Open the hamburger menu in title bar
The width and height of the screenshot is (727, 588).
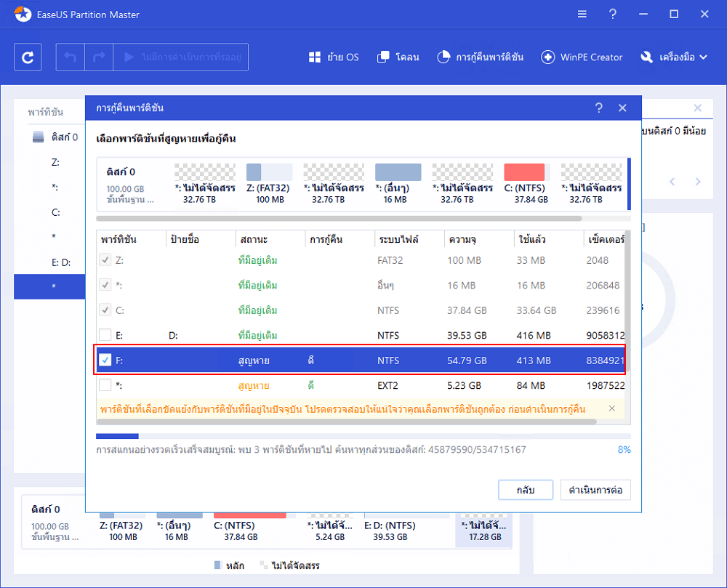pyautogui.click(x=582, y=15)
